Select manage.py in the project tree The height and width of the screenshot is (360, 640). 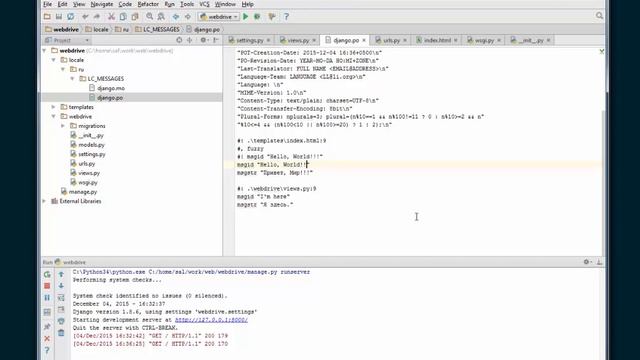pyautogui.click(x=83, y=192)
